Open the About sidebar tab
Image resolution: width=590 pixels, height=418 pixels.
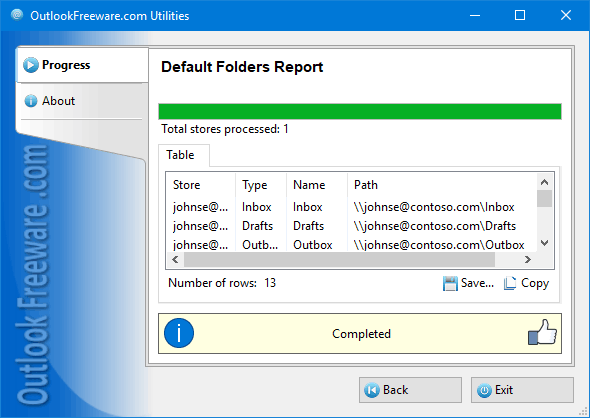[82, 101]
